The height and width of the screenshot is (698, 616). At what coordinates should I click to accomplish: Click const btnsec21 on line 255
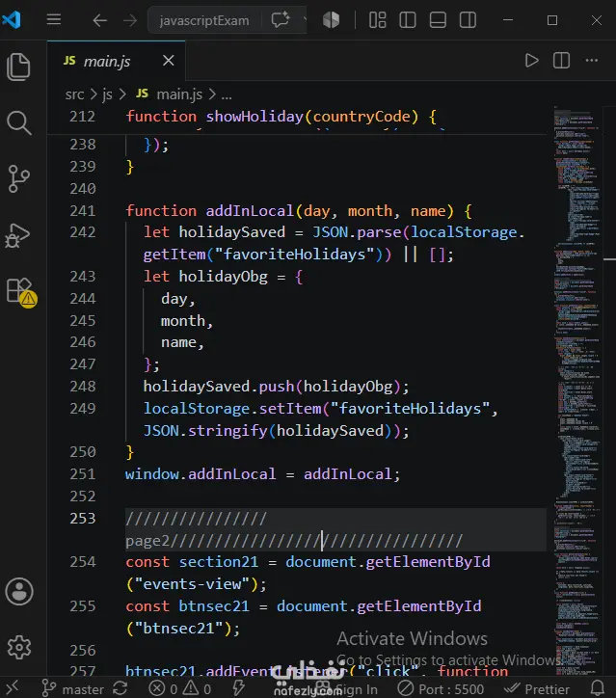coord(187,606)
